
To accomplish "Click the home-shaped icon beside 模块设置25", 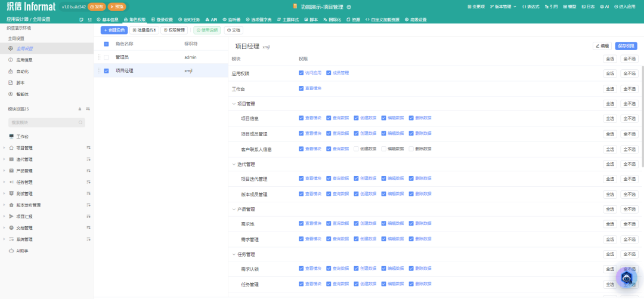I will pyautogui.click(x=80, y=109).
